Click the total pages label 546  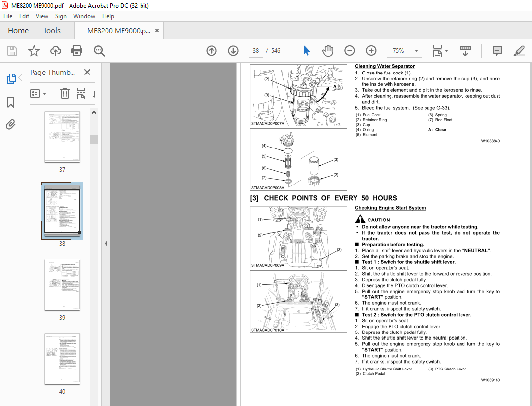coord(276,51)
